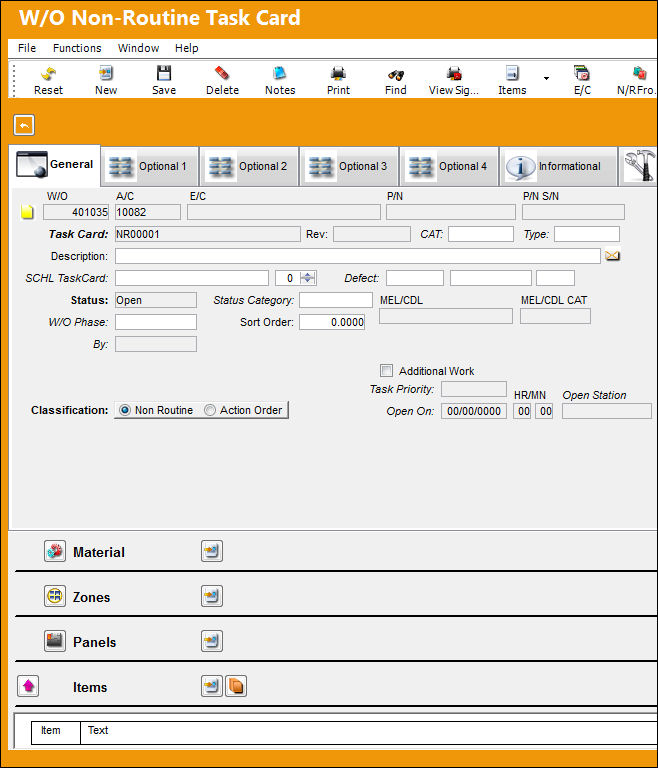The height and width of the screenshot is (768, 658).
Task: Open the Window menu
Action: [138, 48]
